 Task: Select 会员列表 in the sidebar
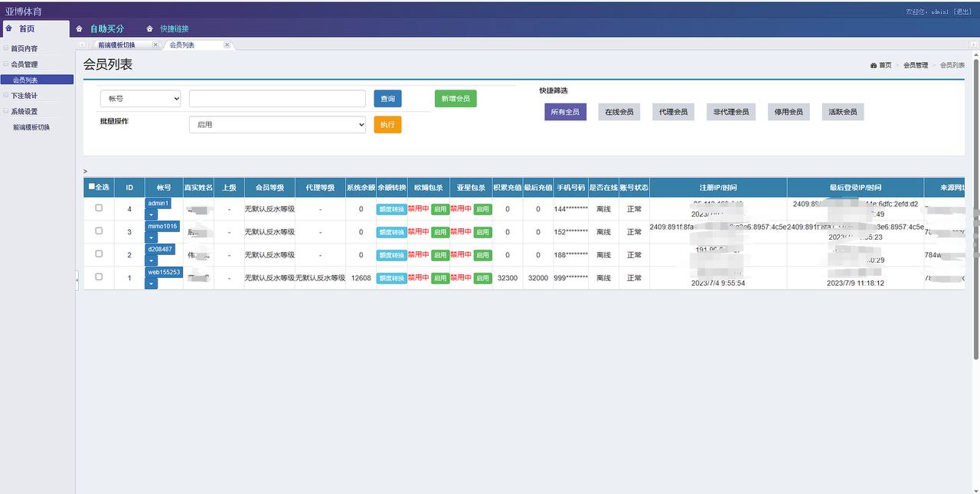(x=37, y=80)
